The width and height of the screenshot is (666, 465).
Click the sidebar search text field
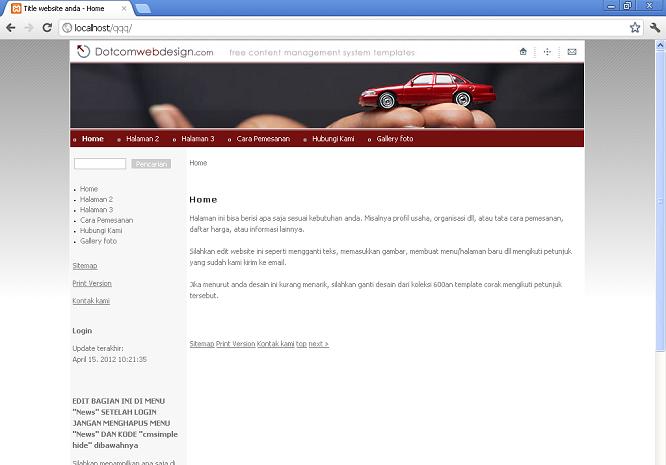click(x=100, y=164)
